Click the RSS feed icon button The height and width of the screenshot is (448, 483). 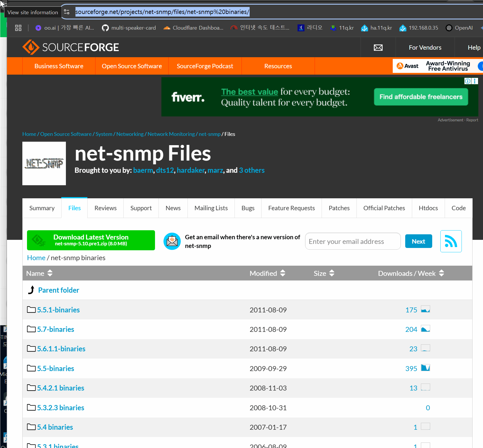click(x=451, y=241)
